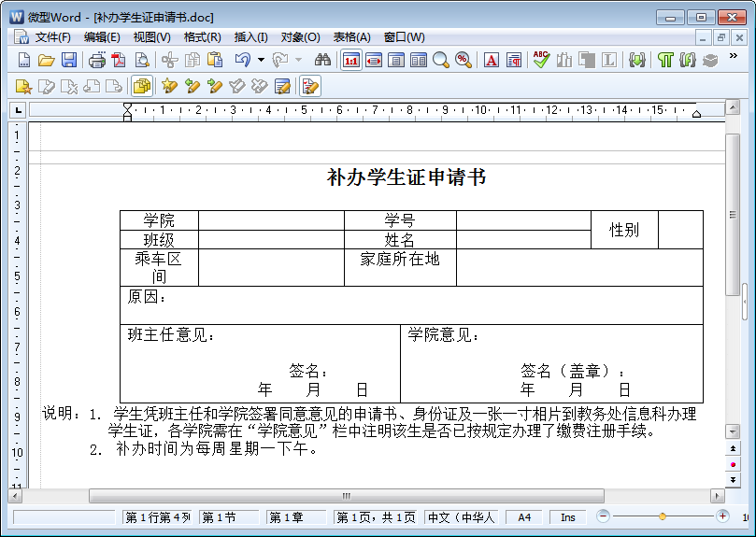
Task: Open the 视图(V) menu
Action: [152, 37]
